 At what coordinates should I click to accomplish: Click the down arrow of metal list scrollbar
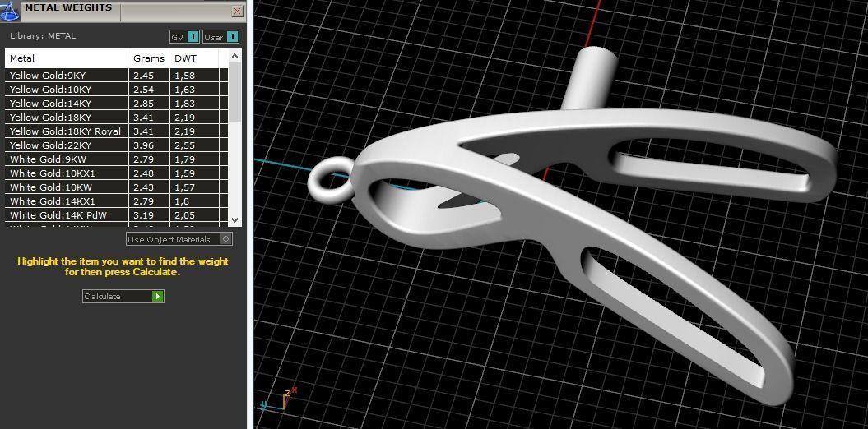click(x=234, y=219)
